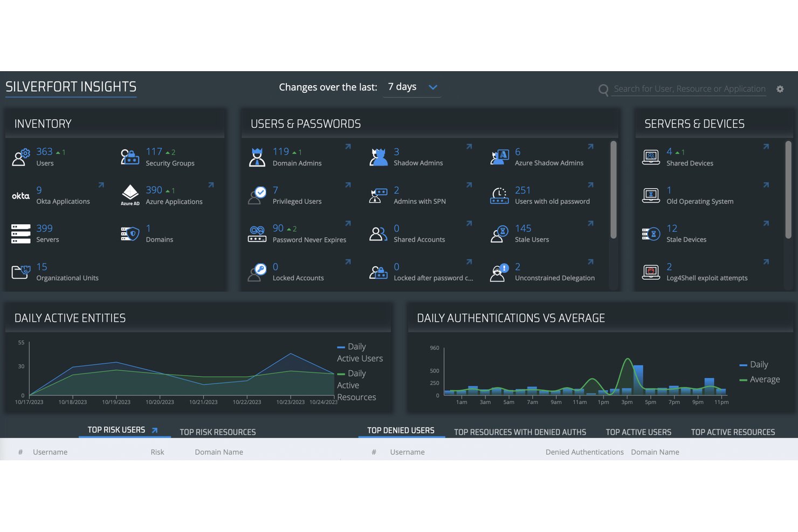
Task: Open the 117 Security Groups count link
Action: pos(154,152)
